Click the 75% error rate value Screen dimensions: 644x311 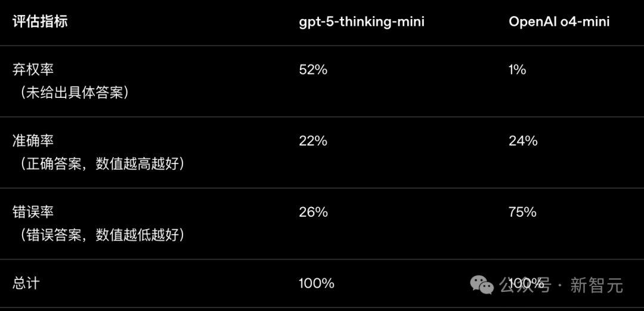[522, 212]
